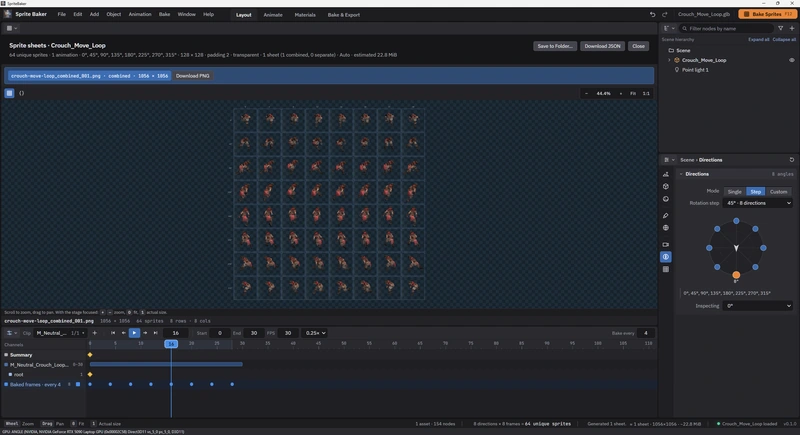Toggle the orange 0° direction dot
This screenshot has width=800, height=435.
tap(736, 275)
